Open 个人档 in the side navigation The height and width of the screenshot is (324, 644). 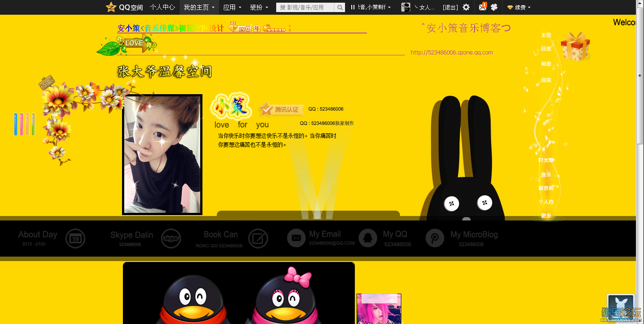(x=546, y=202)
